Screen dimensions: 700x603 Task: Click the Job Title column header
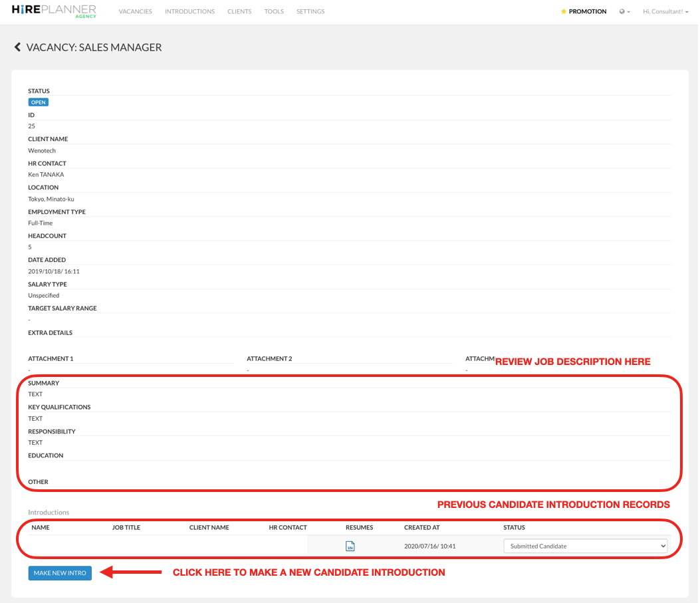click(x=126, y=527)
